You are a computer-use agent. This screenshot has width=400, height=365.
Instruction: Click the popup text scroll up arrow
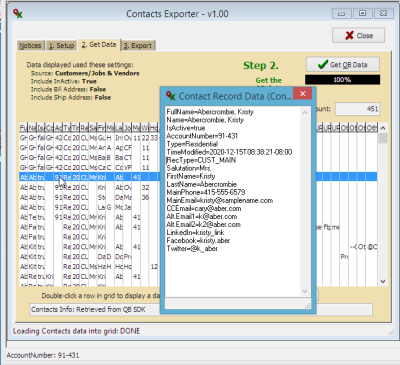(x=305, y=113)
